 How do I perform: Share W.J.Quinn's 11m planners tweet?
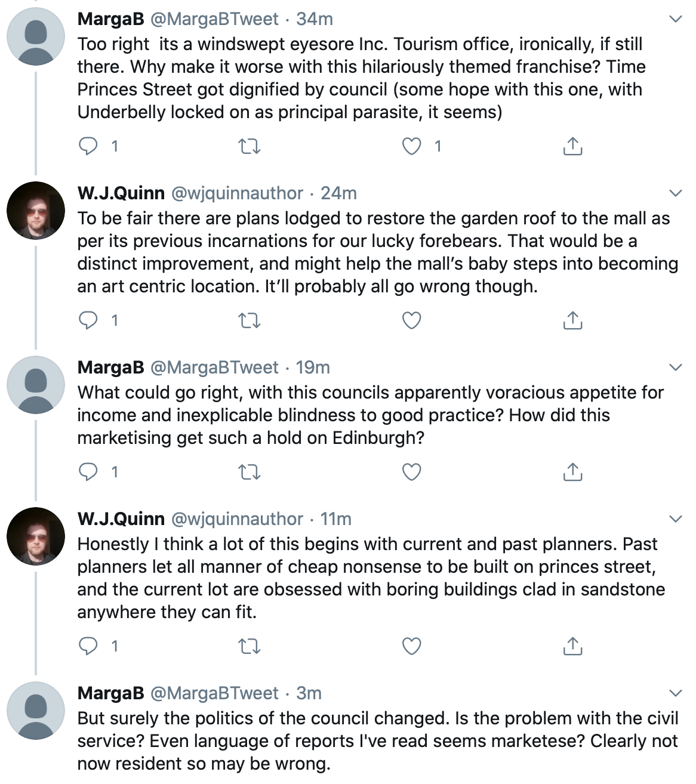[x=572, y=646]
